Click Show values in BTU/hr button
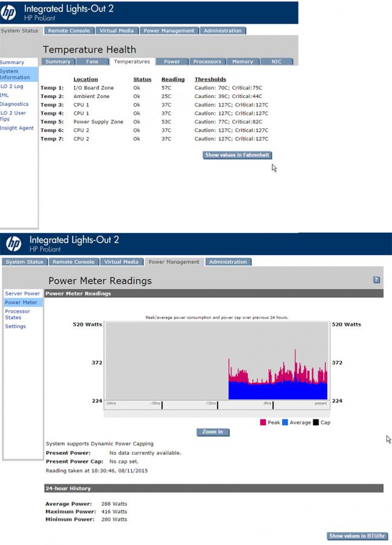 (357, 536)
